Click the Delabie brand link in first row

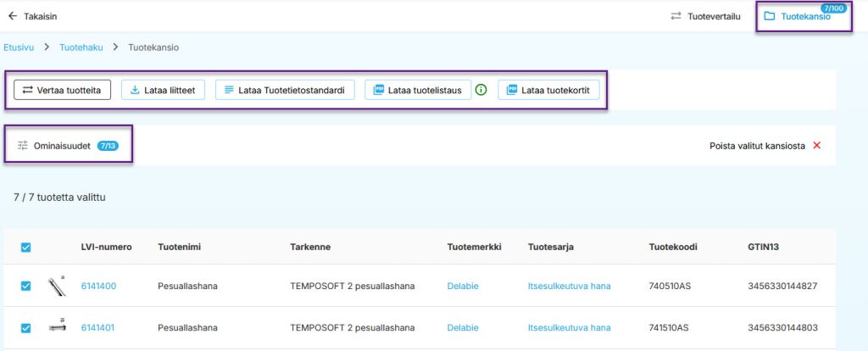(463, 287)
